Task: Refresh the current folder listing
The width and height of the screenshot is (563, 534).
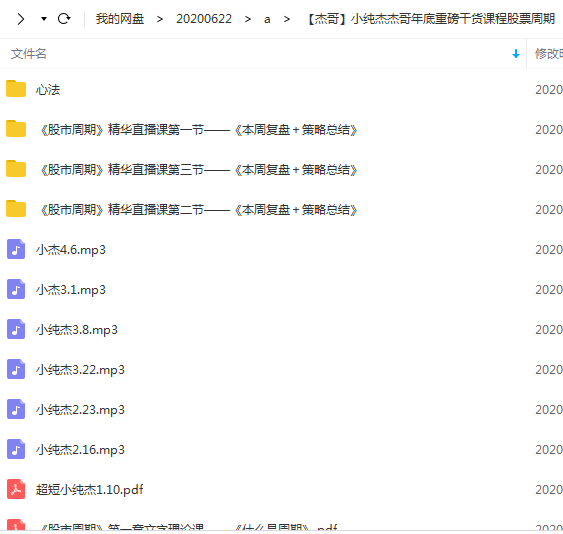Action: (x=64, y=19)
